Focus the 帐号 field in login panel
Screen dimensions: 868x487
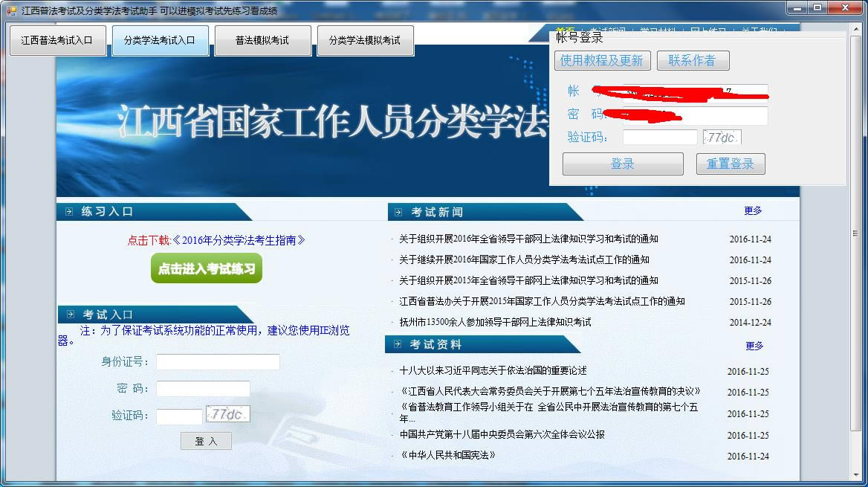696,92
